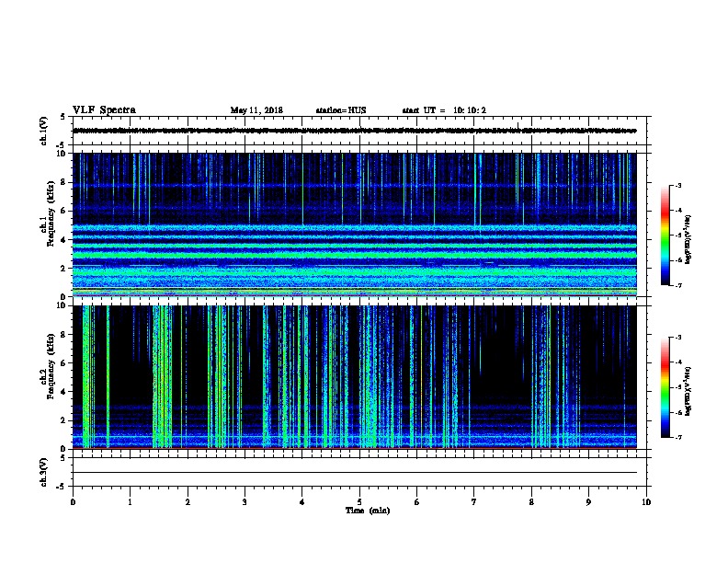Click the 'ch.3(V)' axis label

tap(43, 472)
